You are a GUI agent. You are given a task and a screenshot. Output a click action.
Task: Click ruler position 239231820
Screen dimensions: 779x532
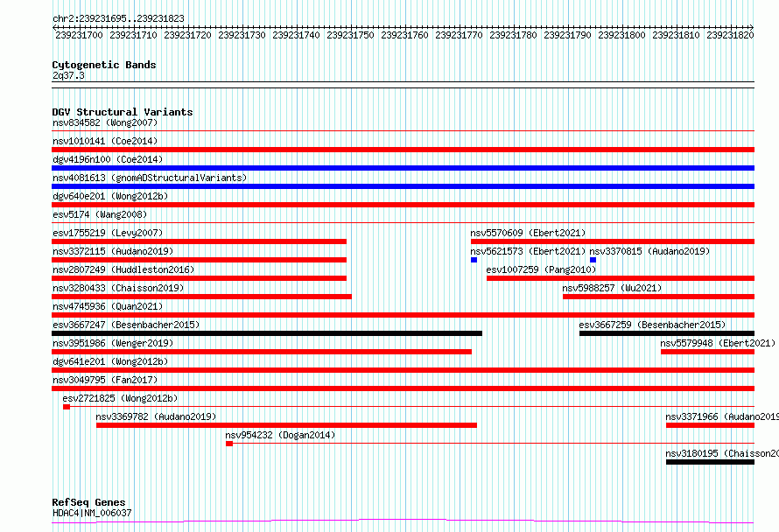[730, 35]
